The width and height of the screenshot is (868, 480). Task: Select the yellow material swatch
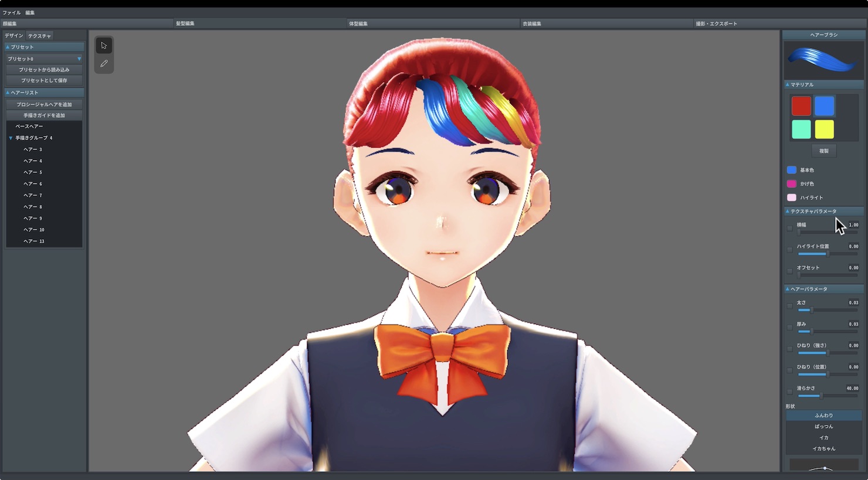[x=824, y=129]
